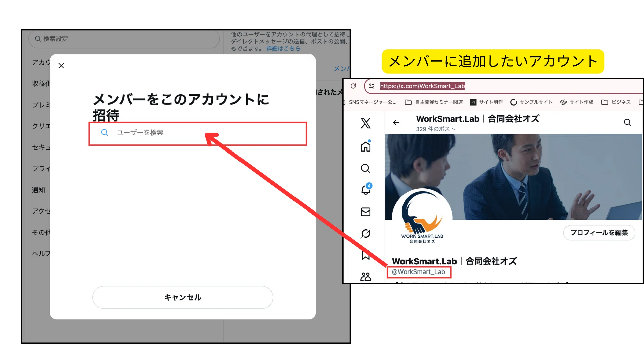Click the 329 件のポスト count
This screenshot has width=644, height=362.
click(435, 129)
